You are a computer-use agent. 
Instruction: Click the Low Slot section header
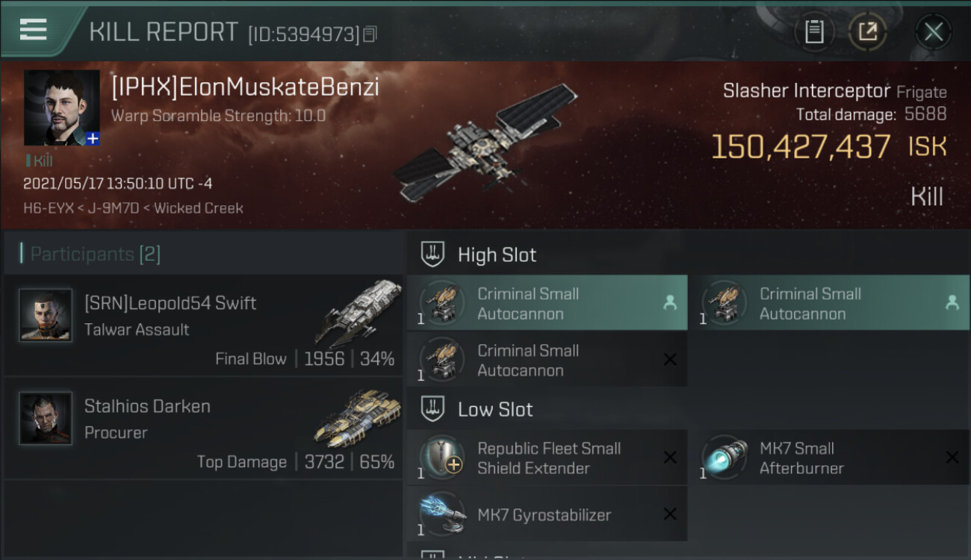(495, 409)
